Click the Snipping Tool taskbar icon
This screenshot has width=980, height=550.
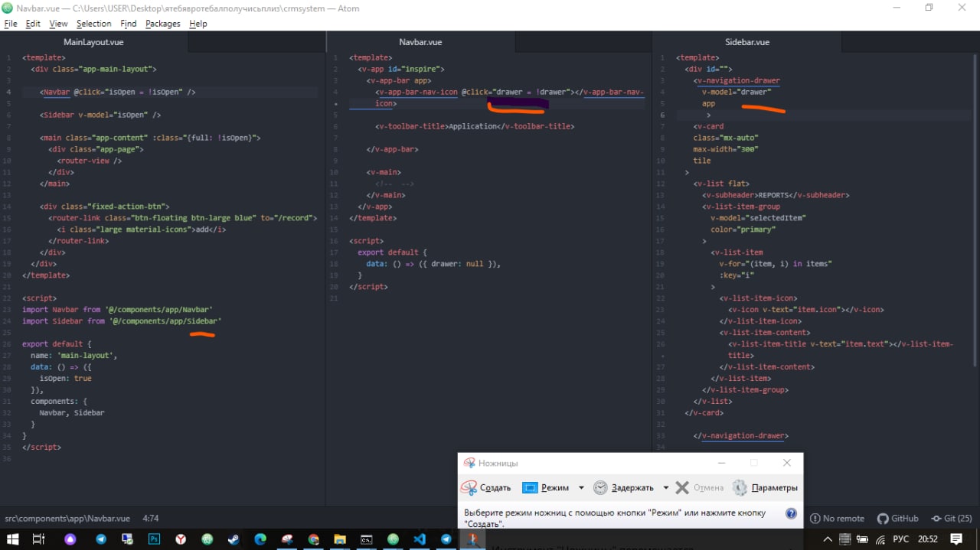click(472, 539)
